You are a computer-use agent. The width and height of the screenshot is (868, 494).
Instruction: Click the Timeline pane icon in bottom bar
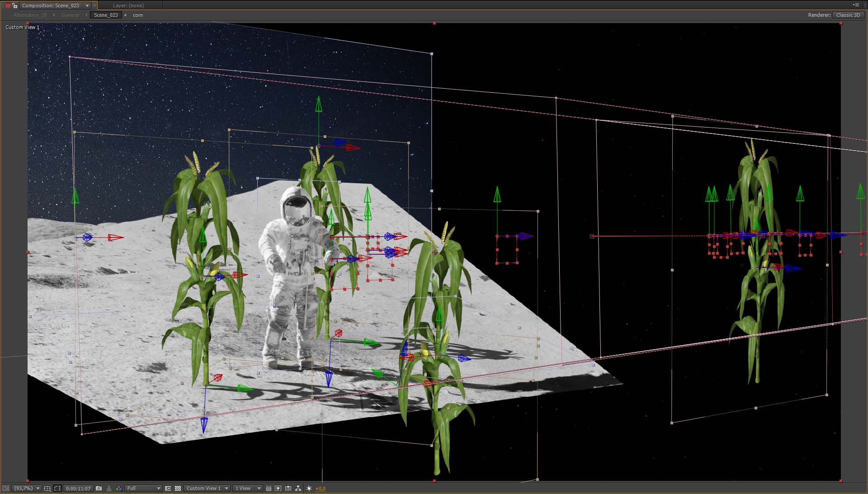[x=288, y=489]
